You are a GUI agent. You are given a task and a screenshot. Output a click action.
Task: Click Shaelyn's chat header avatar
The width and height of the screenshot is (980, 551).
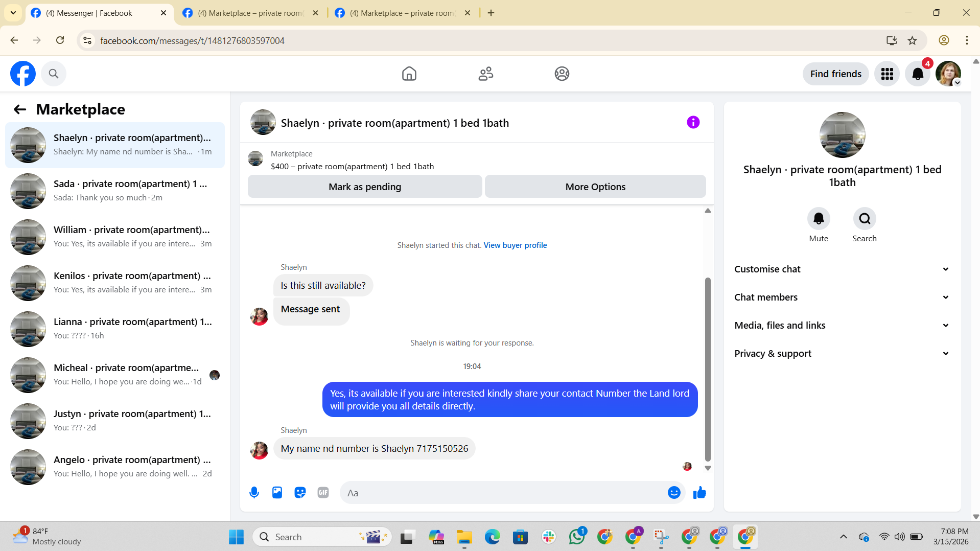pyautogui.click(x=263, y=123)
